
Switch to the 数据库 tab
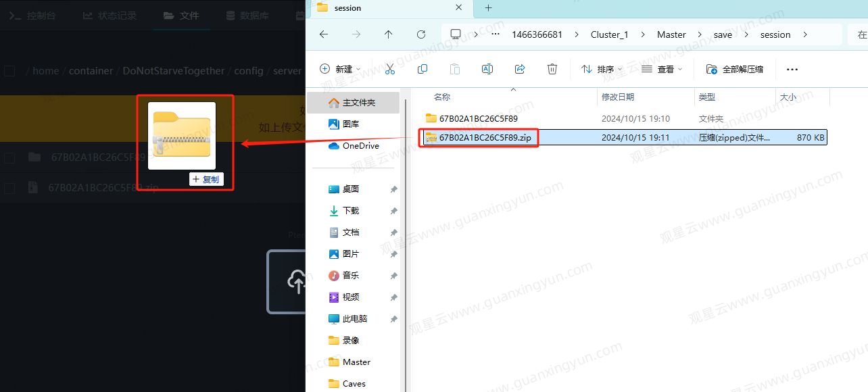(247, 16)
